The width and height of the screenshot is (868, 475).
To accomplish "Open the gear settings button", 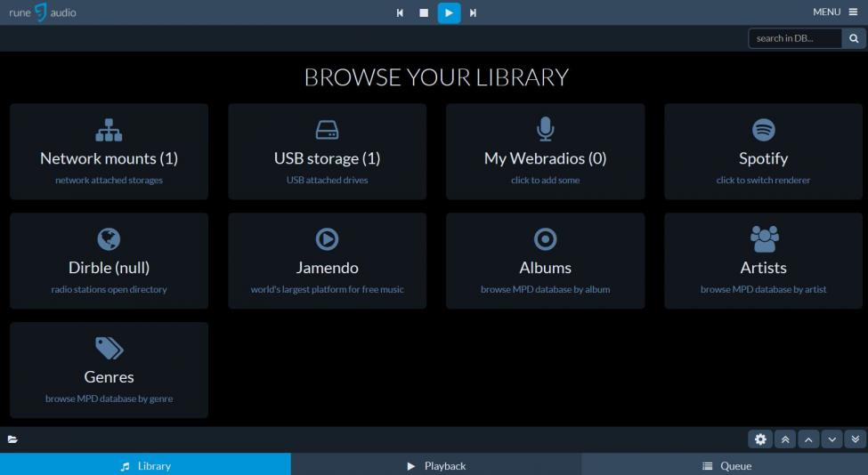I will (760, 439).
